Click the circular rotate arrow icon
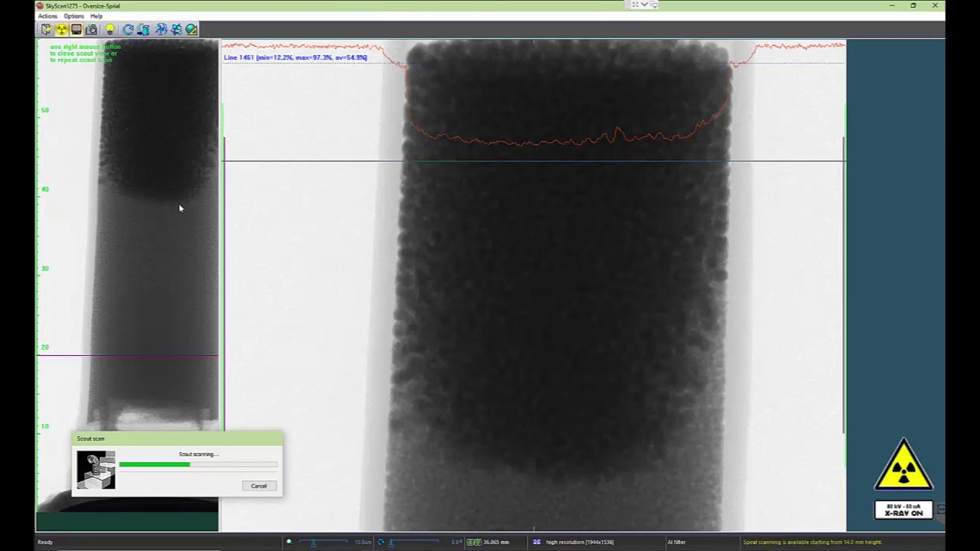 [128, 30]
